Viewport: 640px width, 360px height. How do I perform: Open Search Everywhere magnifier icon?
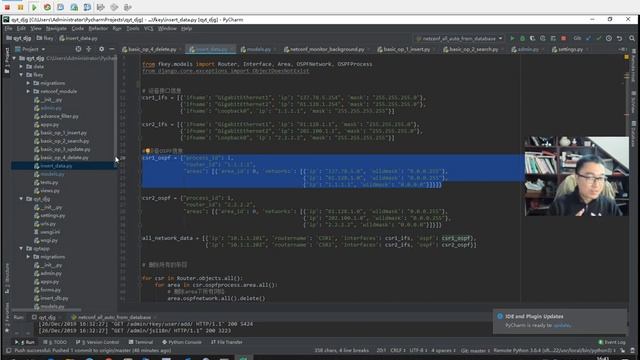pyautogui.click(x=632, y=38)
